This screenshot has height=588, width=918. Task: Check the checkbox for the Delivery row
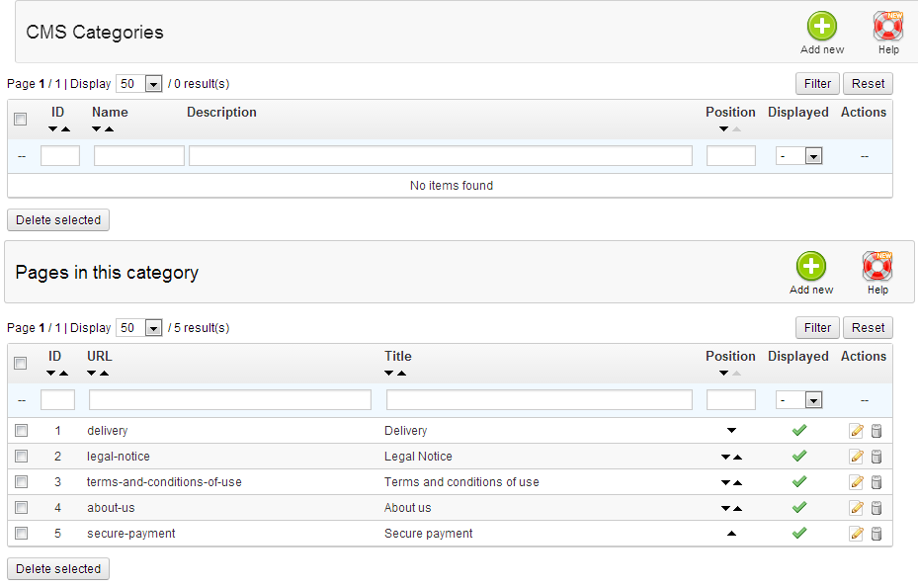coord(21,430)
